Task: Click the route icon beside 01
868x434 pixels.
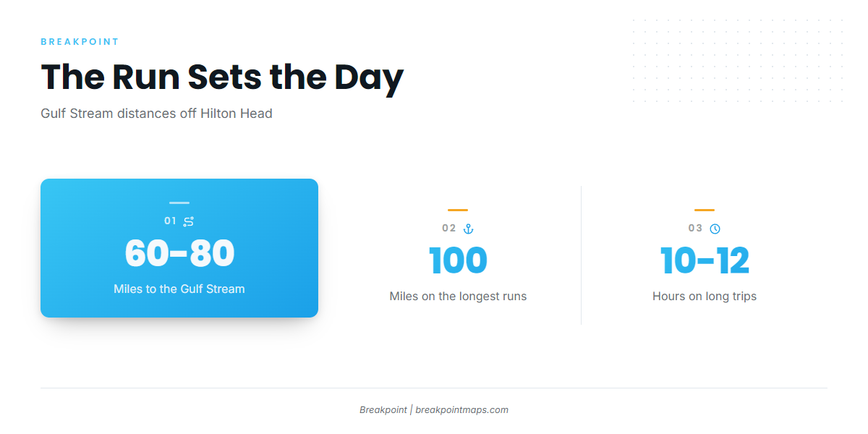Action: 188,221
